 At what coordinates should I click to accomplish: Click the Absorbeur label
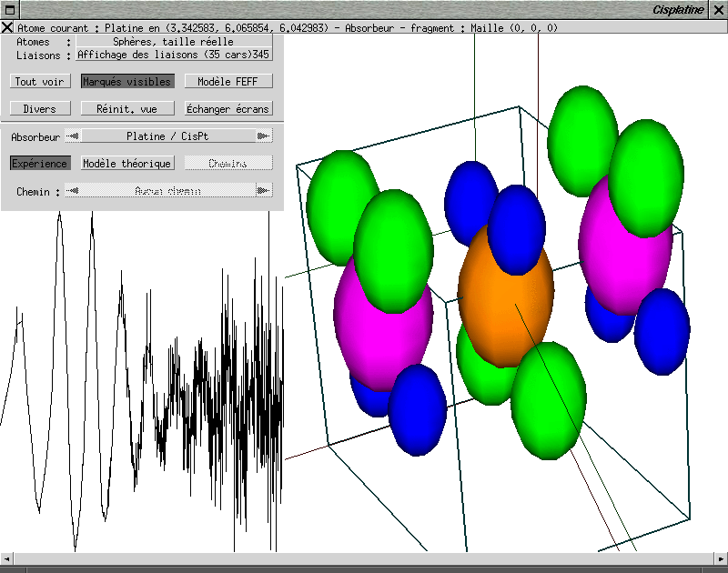click(x=35, y=136)
